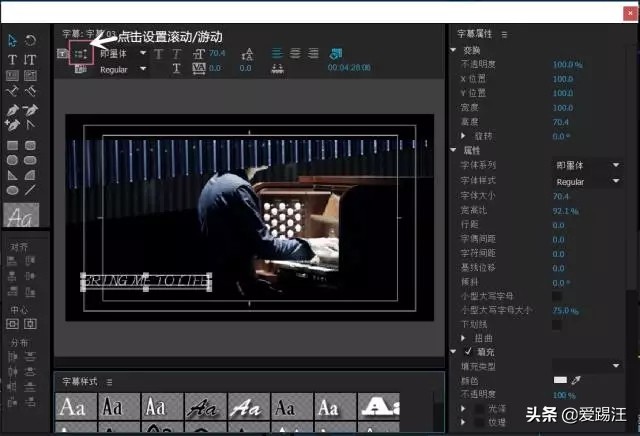Screen dimensions: 640x436
Task: Select the Delete Anchor Point tool
Action: coord(30,109)
